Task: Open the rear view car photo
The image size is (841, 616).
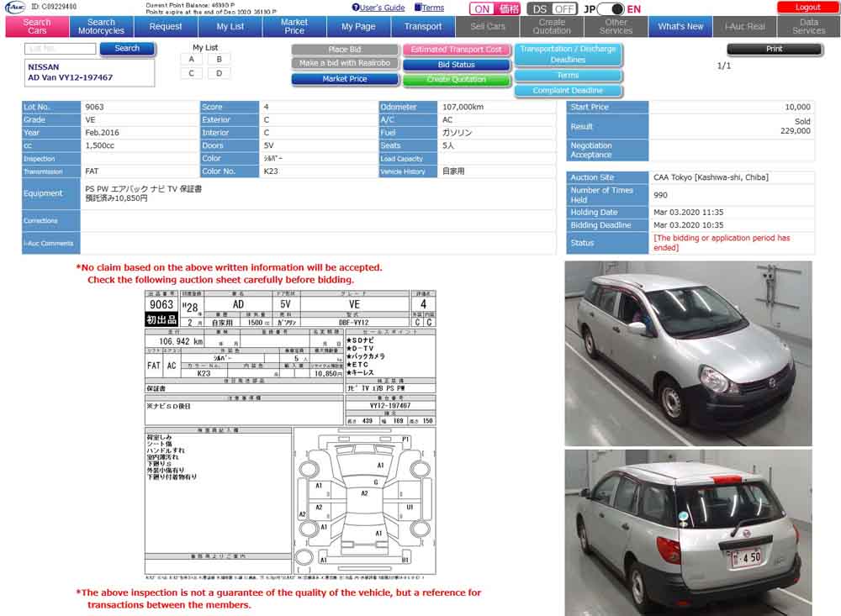Action: [688, 532]
